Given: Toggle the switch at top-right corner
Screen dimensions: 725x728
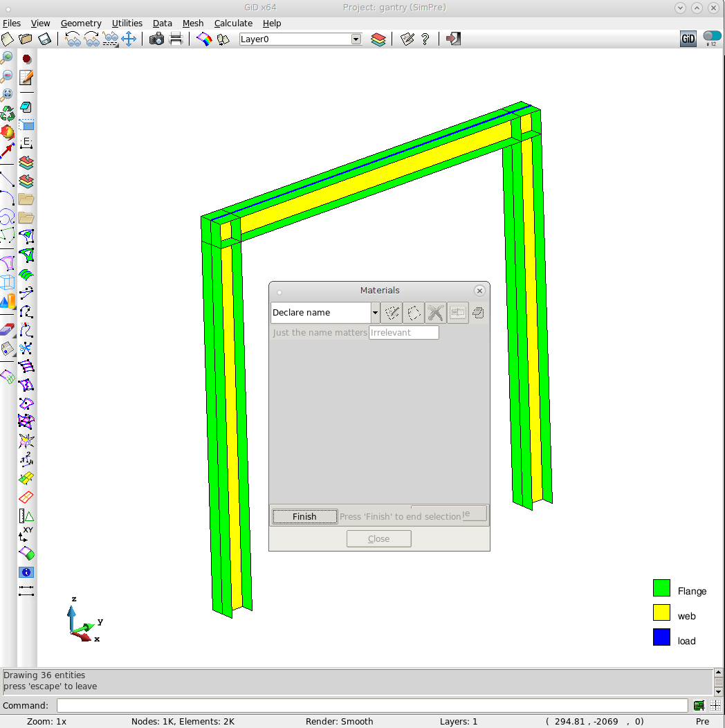Looking at the screenshot, I should click(x=711, y=37).
